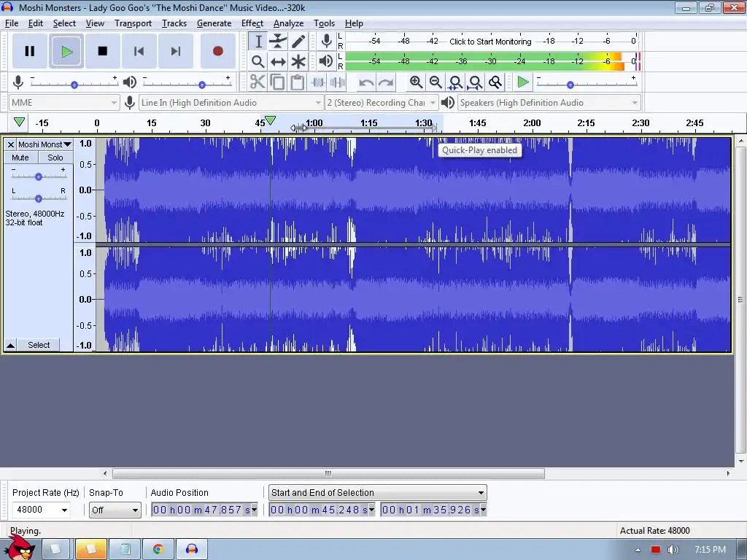Open the Moshi Monst track dropdown menu
This screenshot has width=747, height=560.
pos(44,144)
